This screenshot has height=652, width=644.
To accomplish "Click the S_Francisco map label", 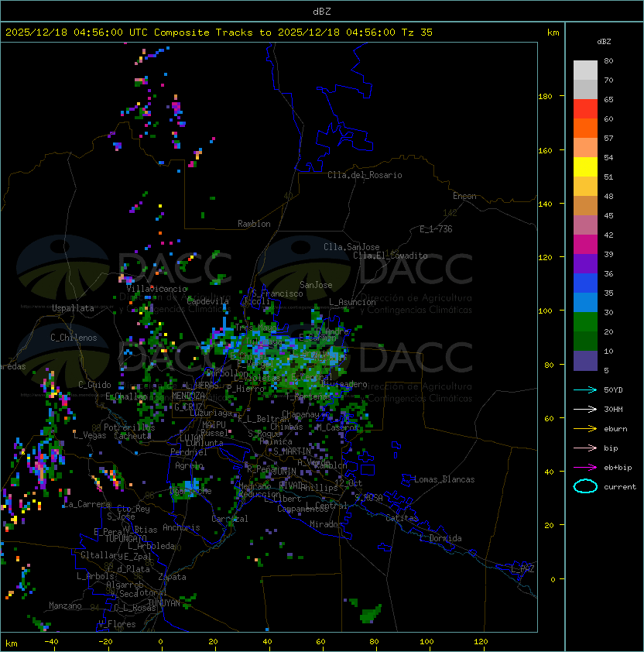I will [x=277, y=293].
